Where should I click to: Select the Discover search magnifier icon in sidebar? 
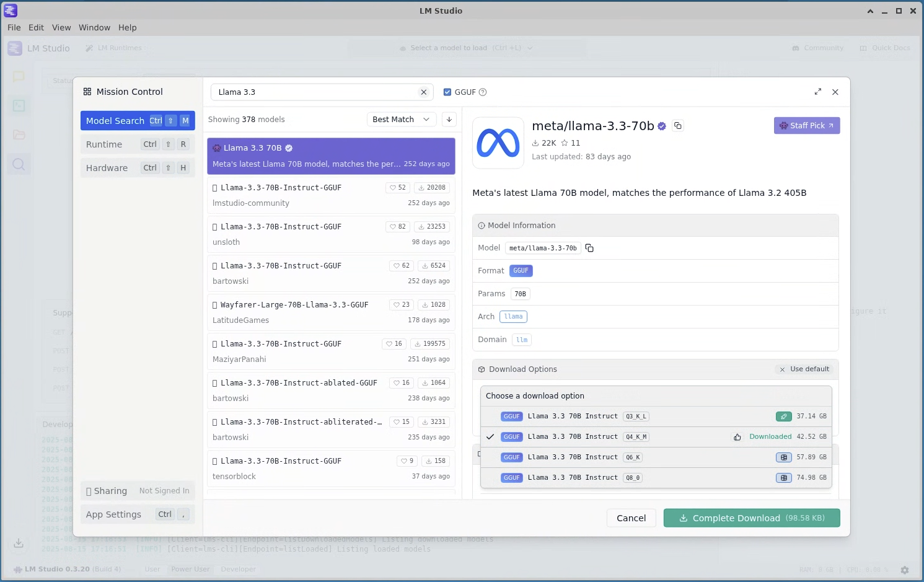(19, 164)
